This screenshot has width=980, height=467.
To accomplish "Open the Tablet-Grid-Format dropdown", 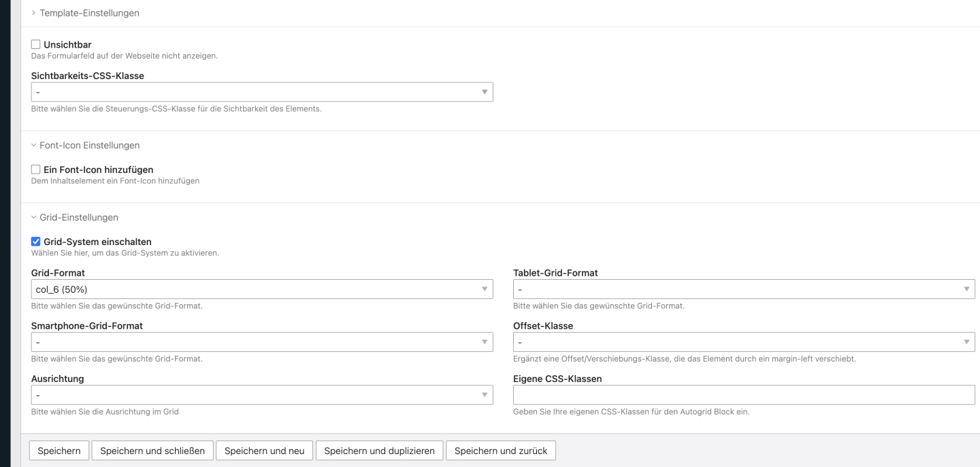I will (x=744, y=289).
